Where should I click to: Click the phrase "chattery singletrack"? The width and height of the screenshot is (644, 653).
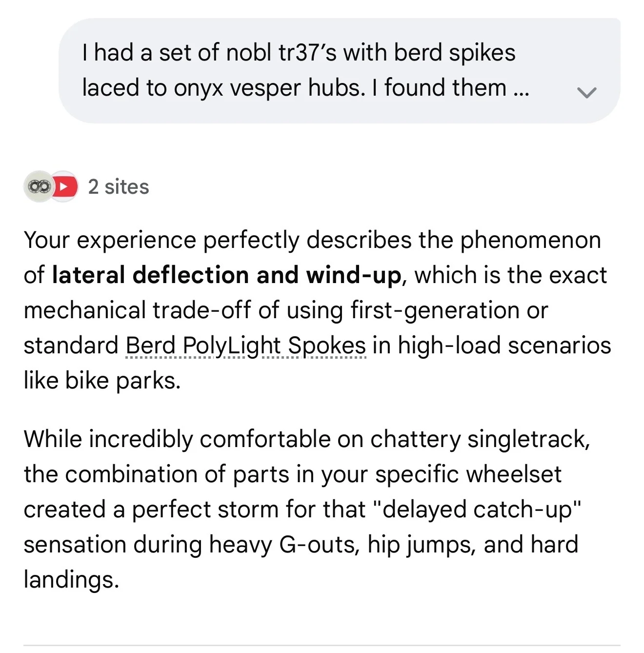click(x=480, y=440)
